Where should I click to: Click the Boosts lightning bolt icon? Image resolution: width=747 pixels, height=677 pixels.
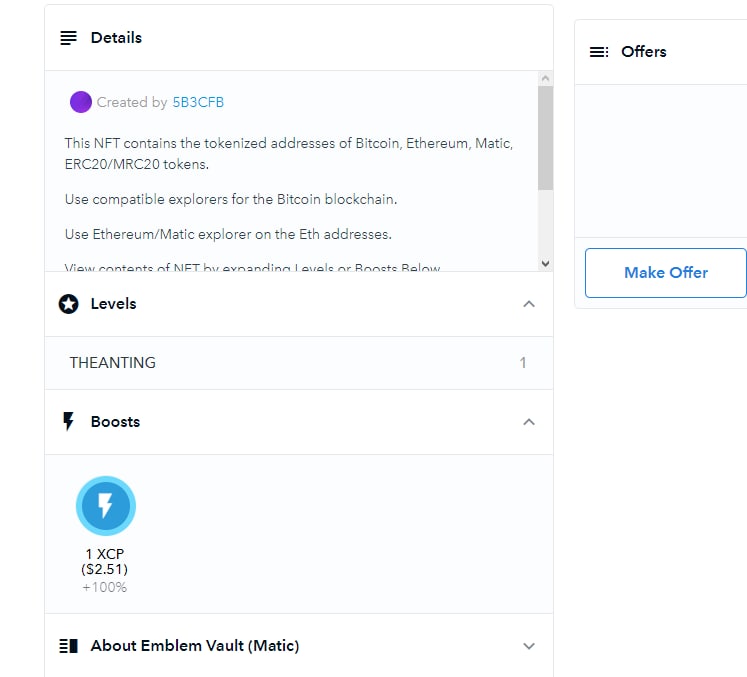[x=69, y=422]
